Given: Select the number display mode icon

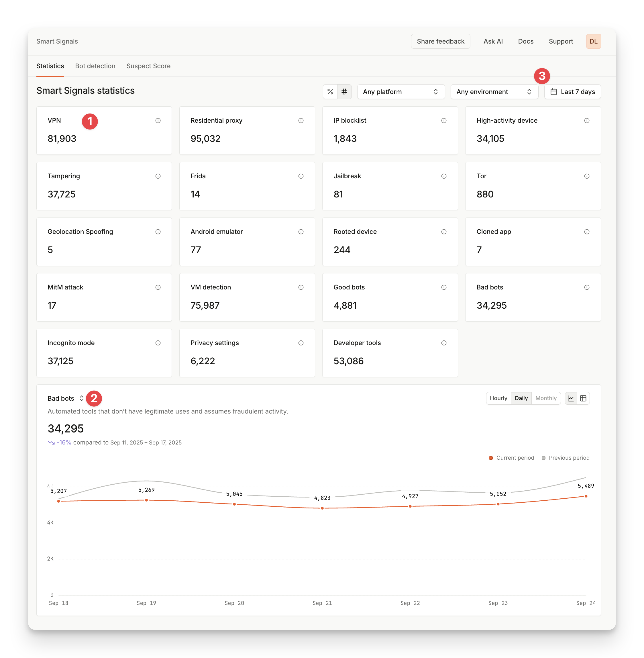Looking at the screenshot, I should (345, 91).
